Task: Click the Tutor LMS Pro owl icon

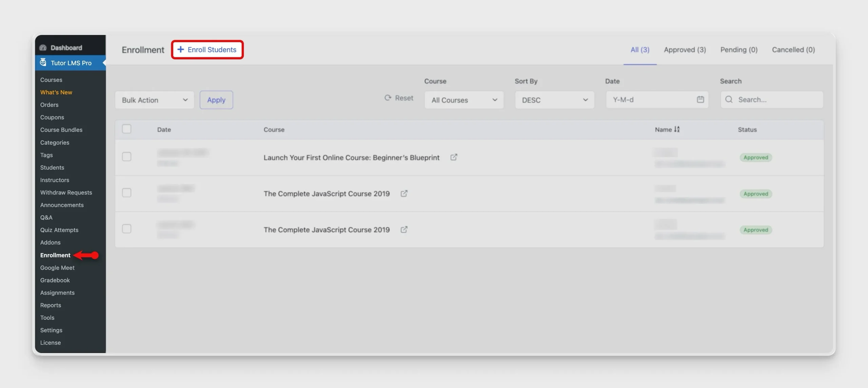Action: 43,62
